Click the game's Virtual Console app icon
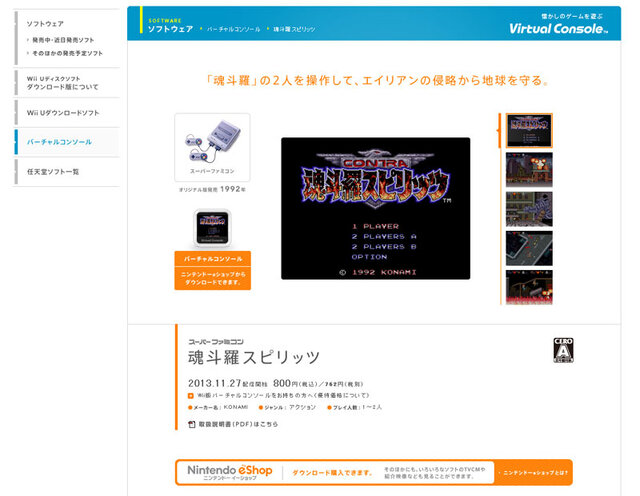 point(212,228)
